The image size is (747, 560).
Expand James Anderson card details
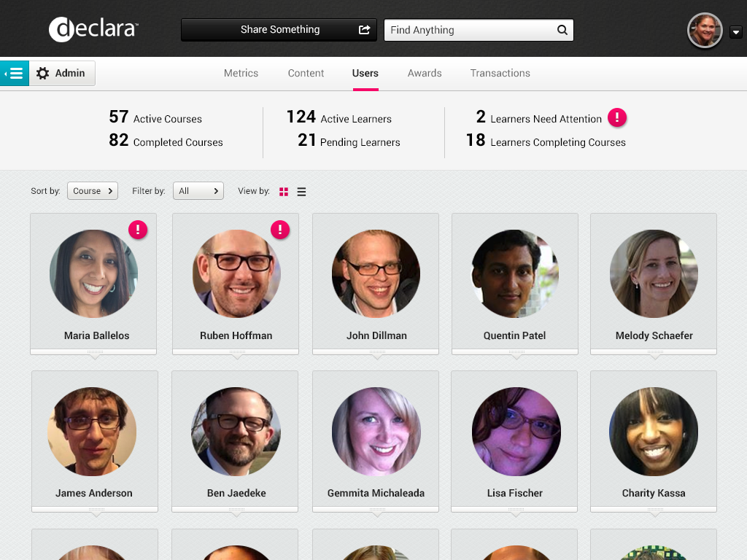(96, 511)
